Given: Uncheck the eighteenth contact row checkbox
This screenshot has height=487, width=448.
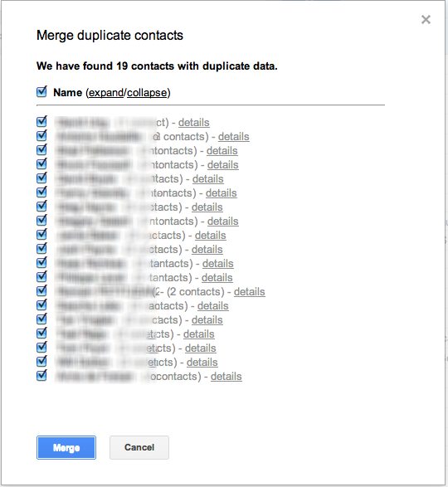Looking at the screenshot, I should pos(41,361).
